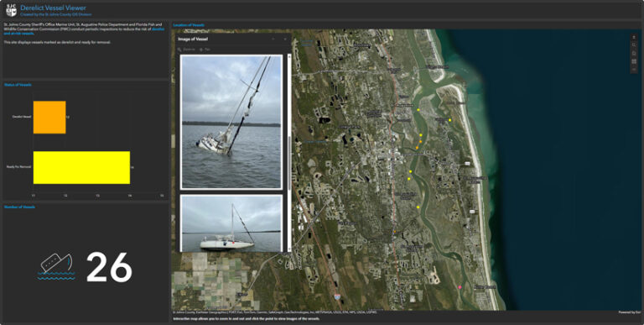This screenshot has height=325, width=644.
Task: Open the basemap gallery grid icon
Action: point(634,61)
